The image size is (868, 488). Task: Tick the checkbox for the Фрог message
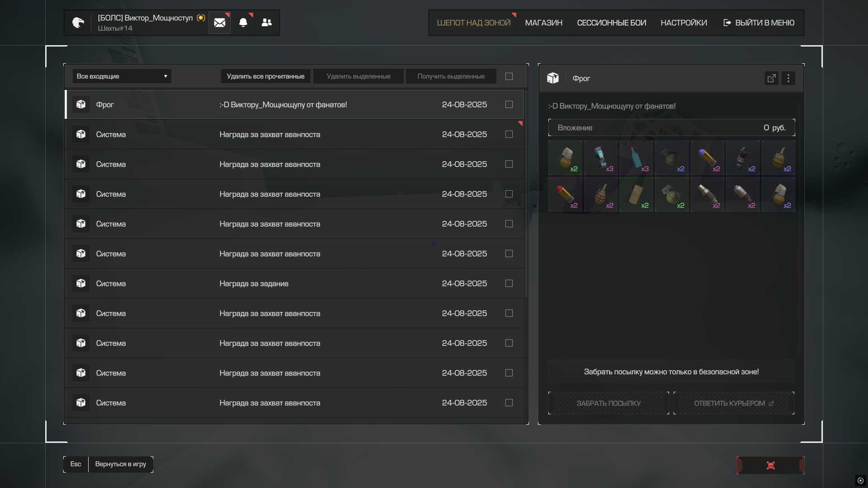pyautogui.click(x=509, y=104)
